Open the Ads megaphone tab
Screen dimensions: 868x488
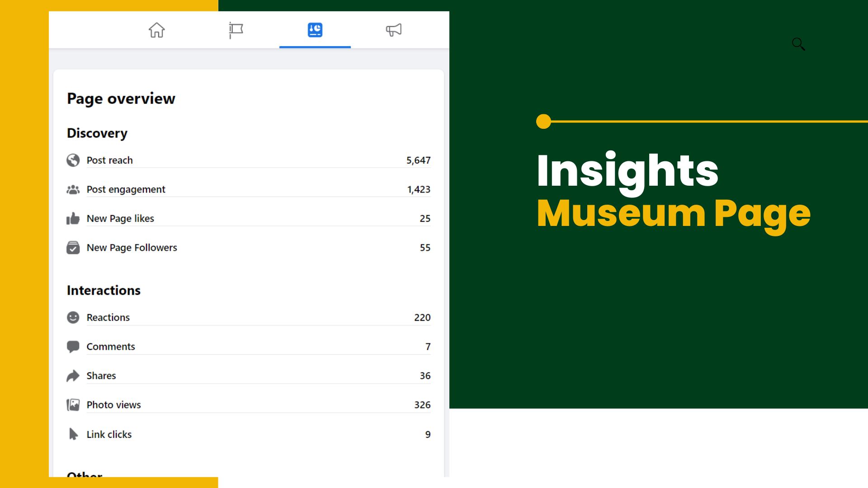393,30
